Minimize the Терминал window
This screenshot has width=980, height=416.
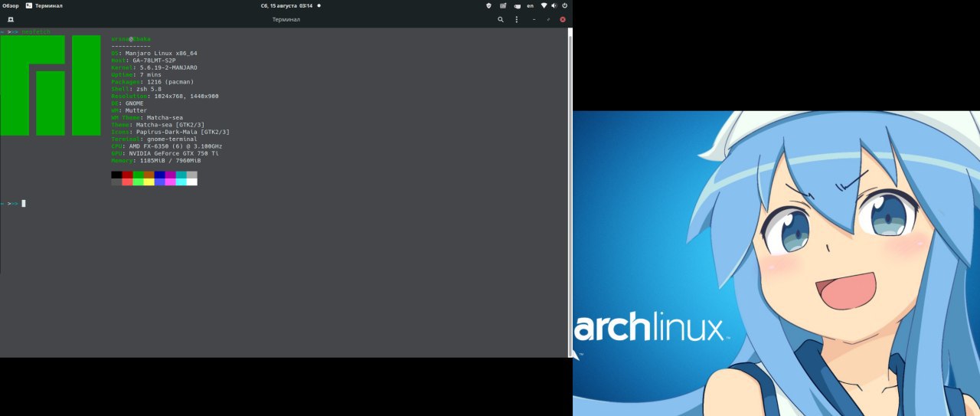[534, 19]
